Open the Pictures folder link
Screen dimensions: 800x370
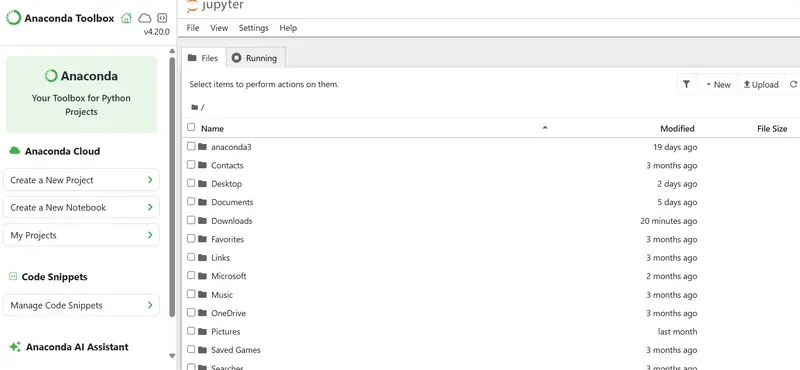click(226, 332)
